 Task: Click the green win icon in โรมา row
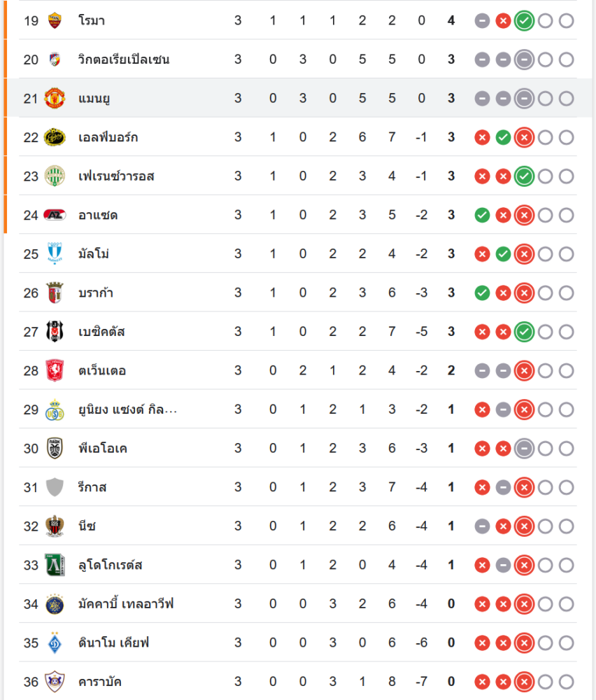point(523,21)
